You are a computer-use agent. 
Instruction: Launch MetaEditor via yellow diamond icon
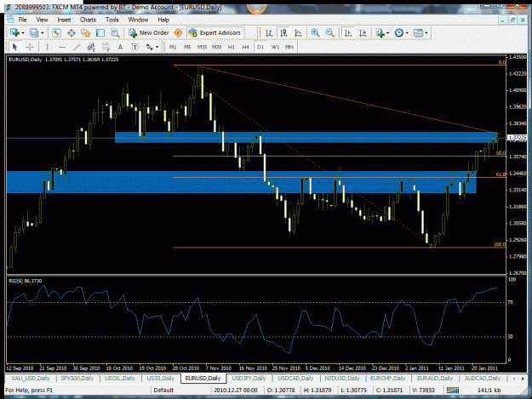[178, 33]
